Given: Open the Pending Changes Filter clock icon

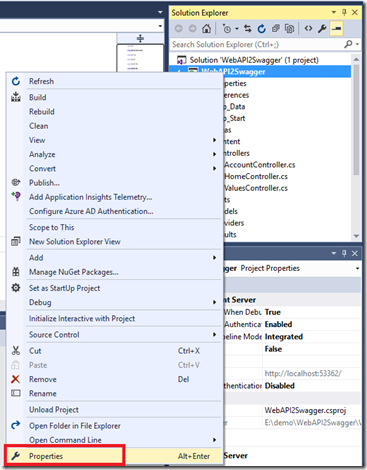Looking at the screenshot, I should pos(227,29).
